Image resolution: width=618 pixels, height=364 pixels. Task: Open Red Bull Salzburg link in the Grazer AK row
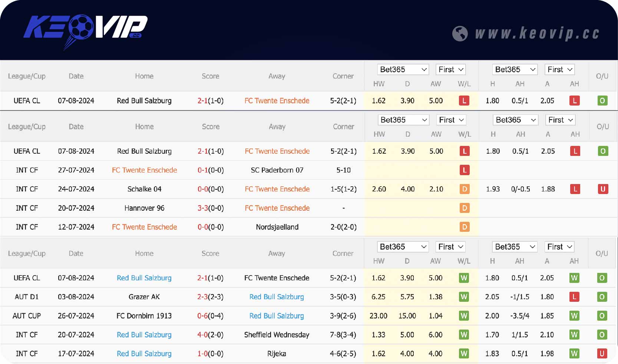pyautogui.click(x=277, y=297)
